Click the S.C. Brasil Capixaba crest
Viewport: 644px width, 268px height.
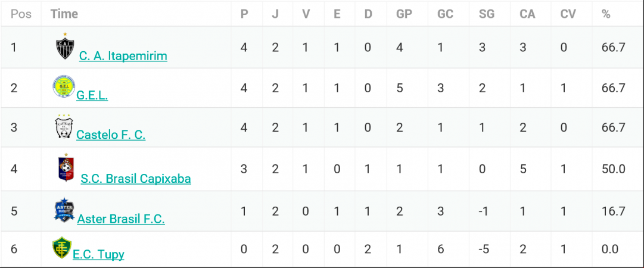[66, 167]
